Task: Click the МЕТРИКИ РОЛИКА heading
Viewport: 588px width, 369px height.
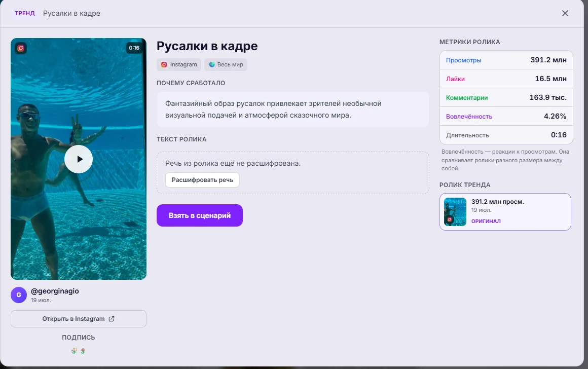Action: coord(469,42)
